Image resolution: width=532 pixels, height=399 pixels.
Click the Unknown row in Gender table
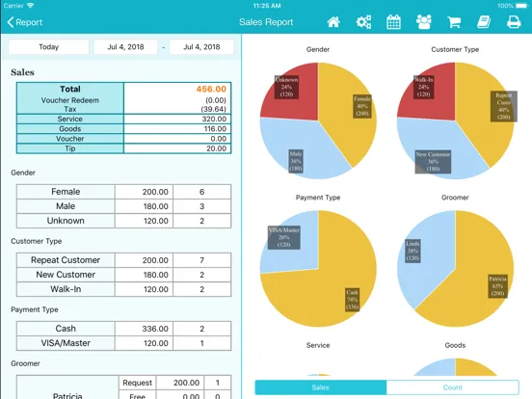[123, 221]
